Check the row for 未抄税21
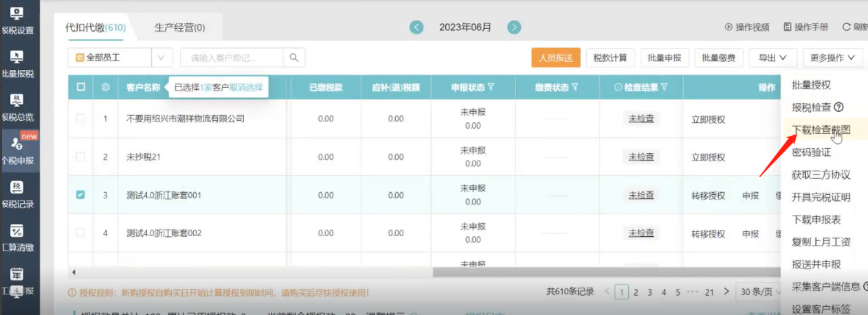This screenshot has height=315, width=868. coord(80,157)
